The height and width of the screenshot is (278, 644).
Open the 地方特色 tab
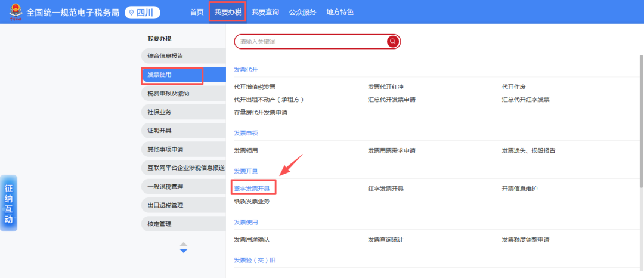pyautogui.click(x=340, y=13)
